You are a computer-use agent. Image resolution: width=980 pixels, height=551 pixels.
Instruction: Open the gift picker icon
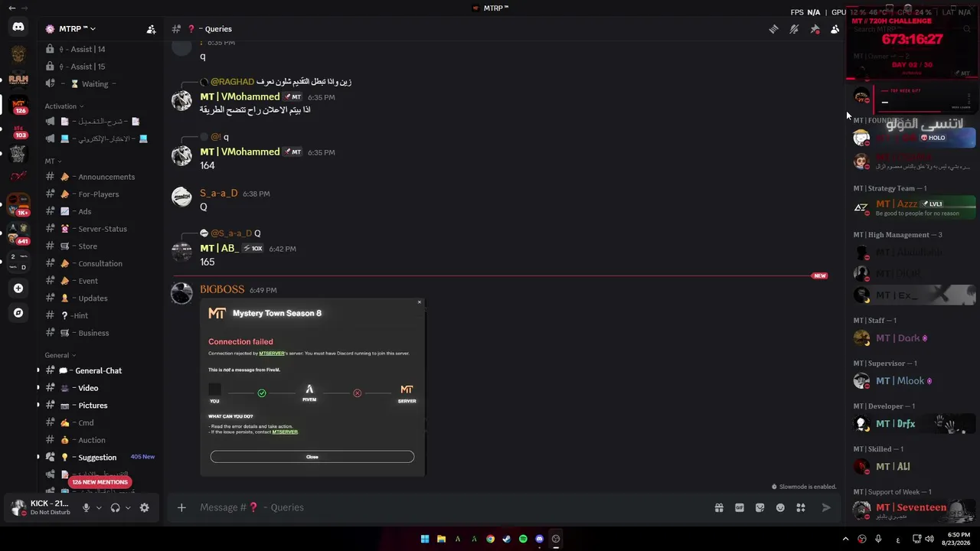click(x=719, y=507)
